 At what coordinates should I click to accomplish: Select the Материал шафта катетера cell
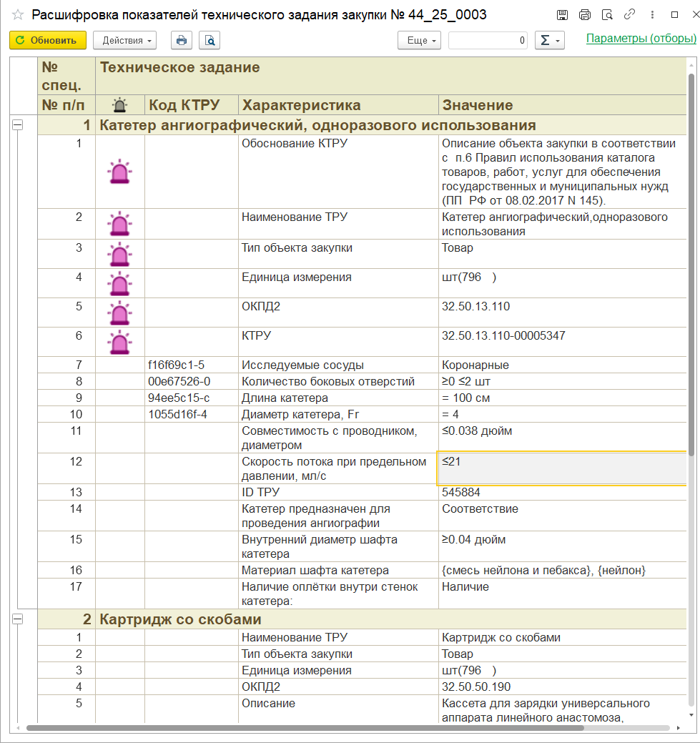point(338,570)
